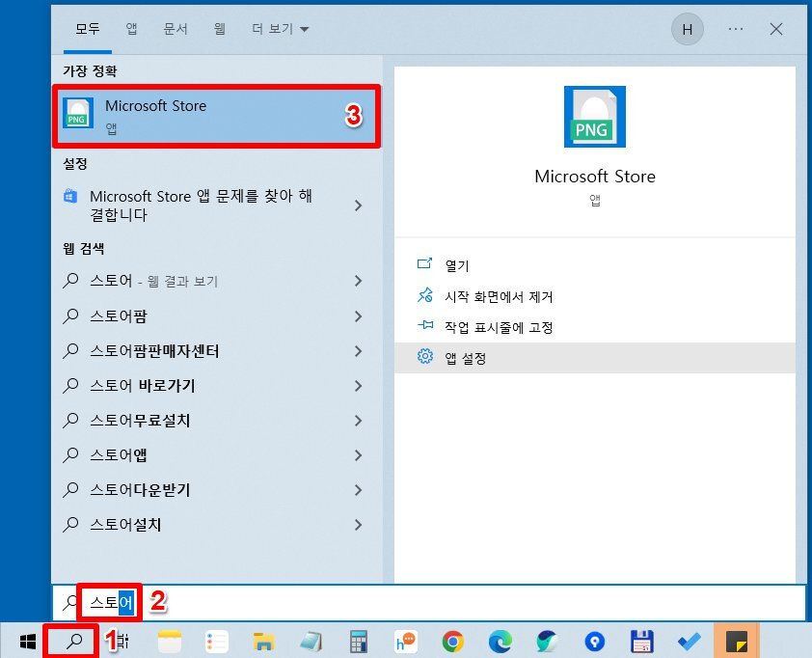Click the Store troubleshooter settings icon
812x658 pixels.
(x=70, y=197)
